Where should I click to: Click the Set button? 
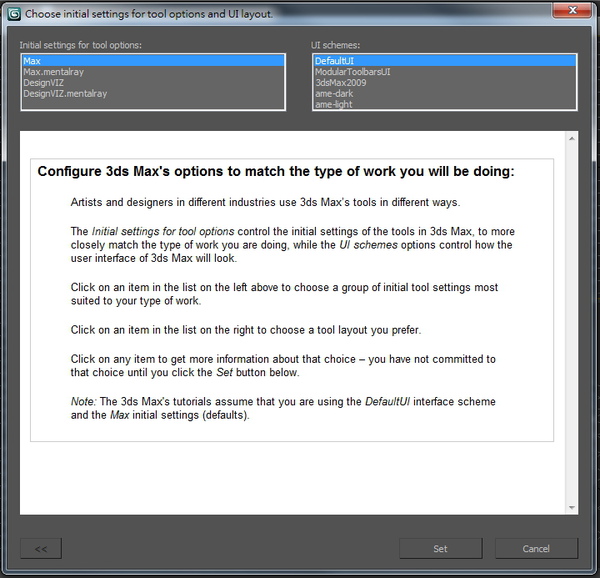(x=440, y=549)
